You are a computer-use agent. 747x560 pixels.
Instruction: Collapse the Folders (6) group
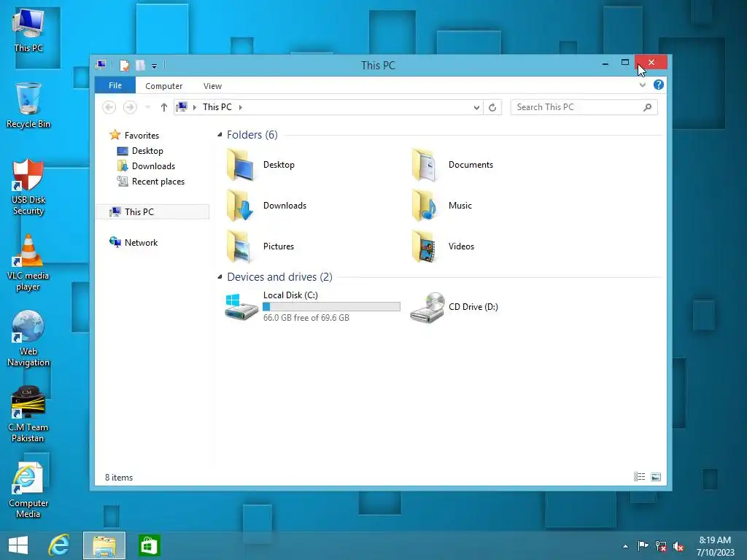pyautogui.click(x=220, y=135)
